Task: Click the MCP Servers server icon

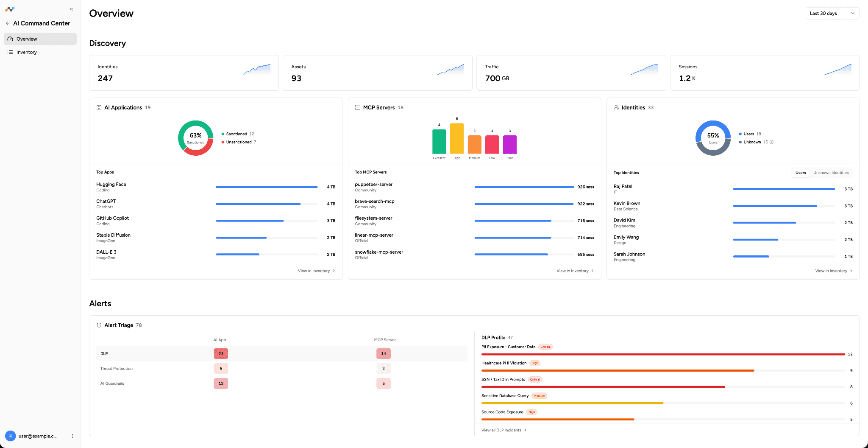Action: pyautogui.click(x=358, y=107)
